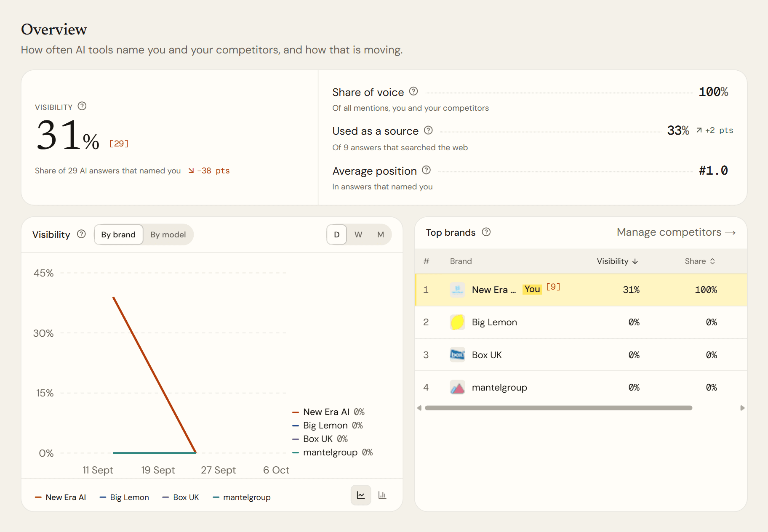This screenshot has height=532, width=768.
Task: Click the New Era brand logo
Action: coord(457,290)
